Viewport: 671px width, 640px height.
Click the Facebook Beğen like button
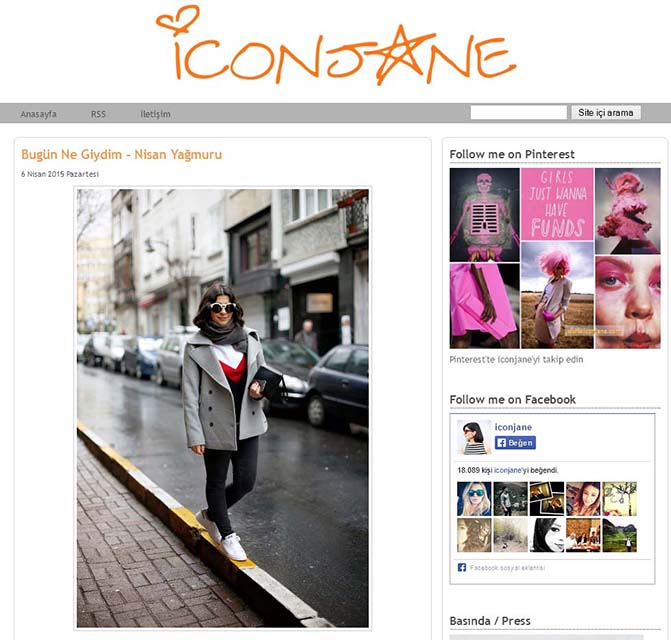(x=515, y=443)
